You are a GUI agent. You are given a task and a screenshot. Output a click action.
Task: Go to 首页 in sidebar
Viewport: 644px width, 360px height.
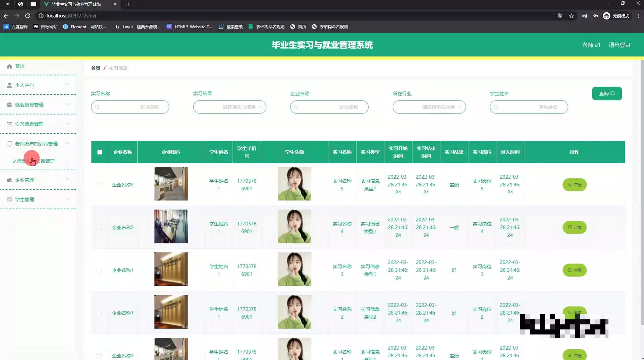(20, 66)
